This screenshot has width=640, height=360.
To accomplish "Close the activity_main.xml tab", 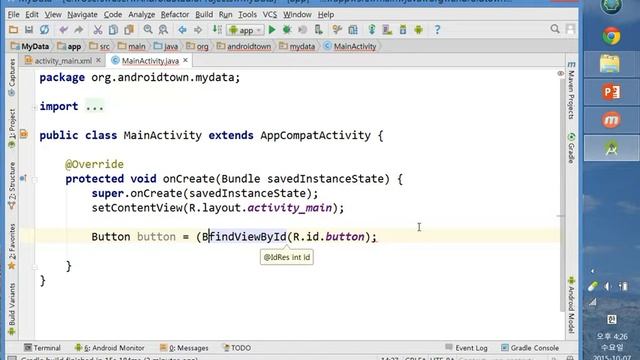I will coord(98,60).
